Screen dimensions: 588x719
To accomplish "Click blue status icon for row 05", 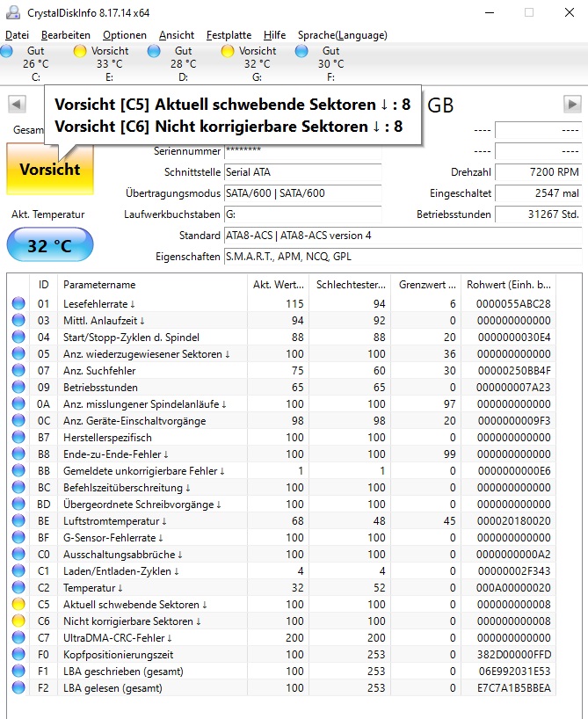I will [18, 353].
